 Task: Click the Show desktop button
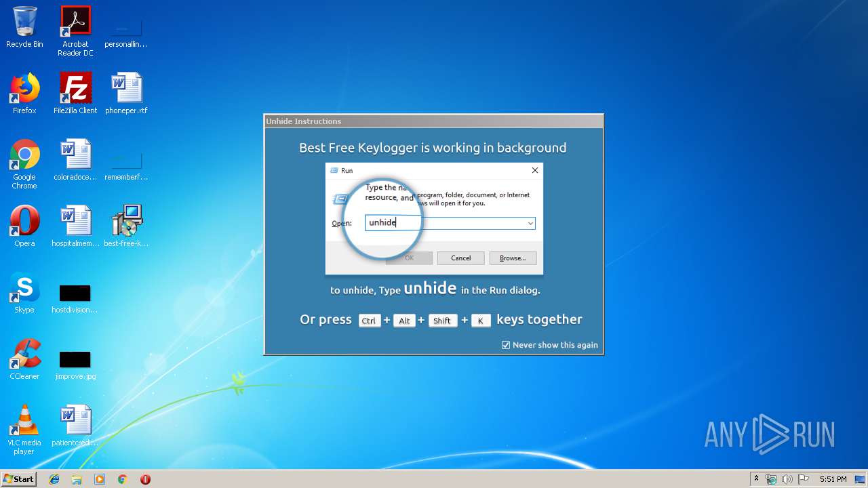[x=861, y=479]
